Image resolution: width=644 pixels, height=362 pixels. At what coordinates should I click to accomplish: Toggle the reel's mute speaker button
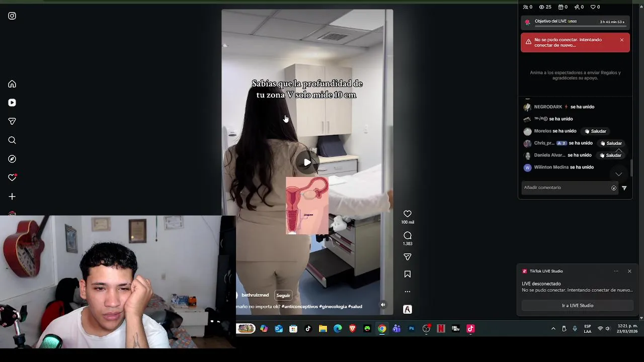(x=383, y=305)
